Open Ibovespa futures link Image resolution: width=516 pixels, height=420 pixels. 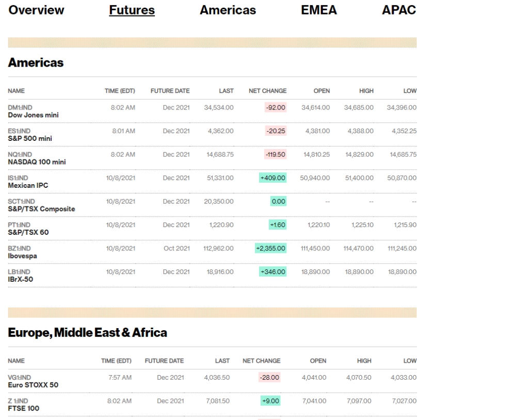(22, 256)
